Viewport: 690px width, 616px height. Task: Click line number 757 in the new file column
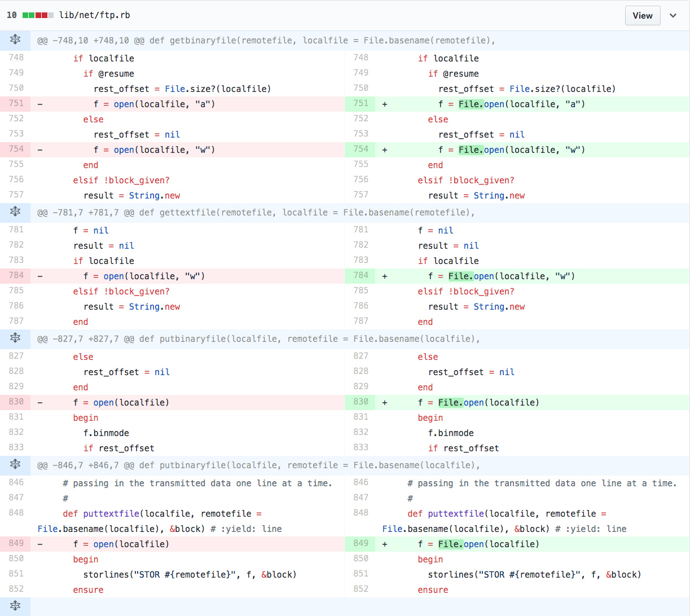pyautogui.click(x=361, y=195)
